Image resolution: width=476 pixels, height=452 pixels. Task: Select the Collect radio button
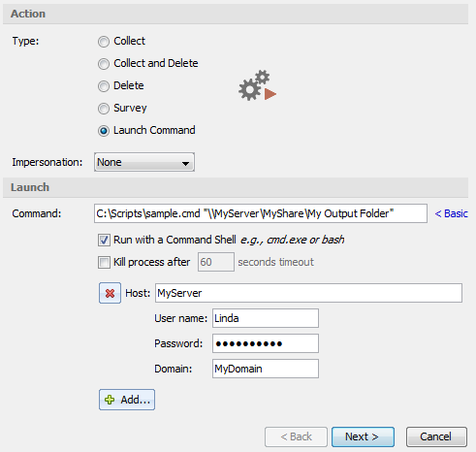pyautogui.click(x=104, y=42)
